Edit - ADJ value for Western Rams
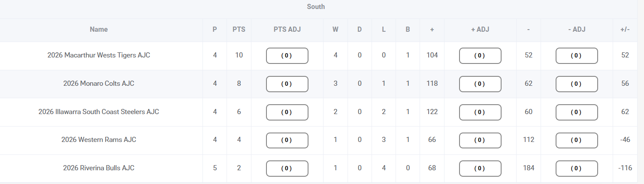The image size is (644, 184). pyautogui.click(x=577, y=140)
